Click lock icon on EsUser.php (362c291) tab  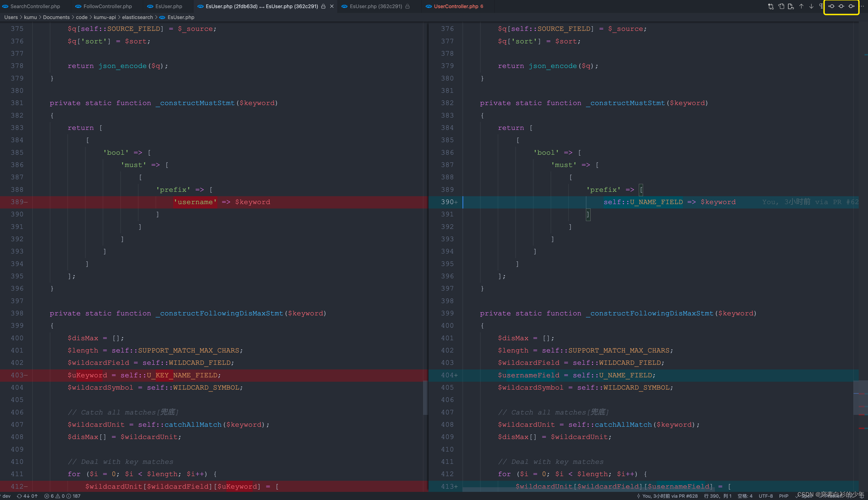pos(407,6)
